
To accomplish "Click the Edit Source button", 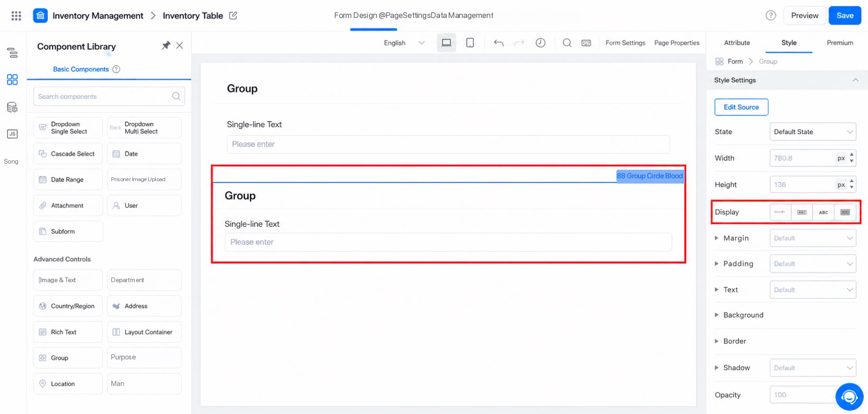I will [741, 107].
